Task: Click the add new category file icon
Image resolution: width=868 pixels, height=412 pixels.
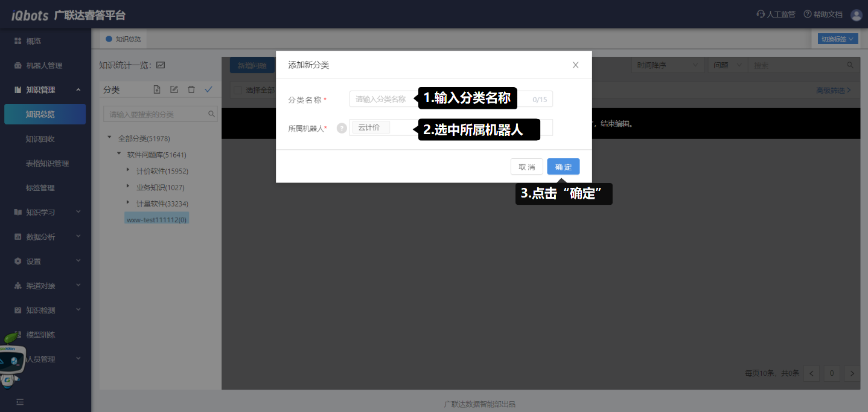Action: point(157,89)
